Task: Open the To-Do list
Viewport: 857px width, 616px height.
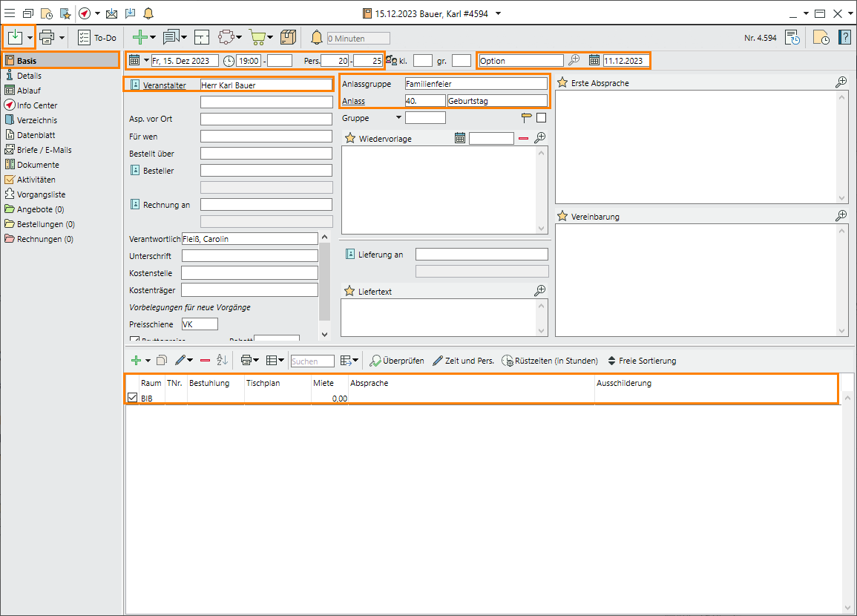Action: pos(97,38)
